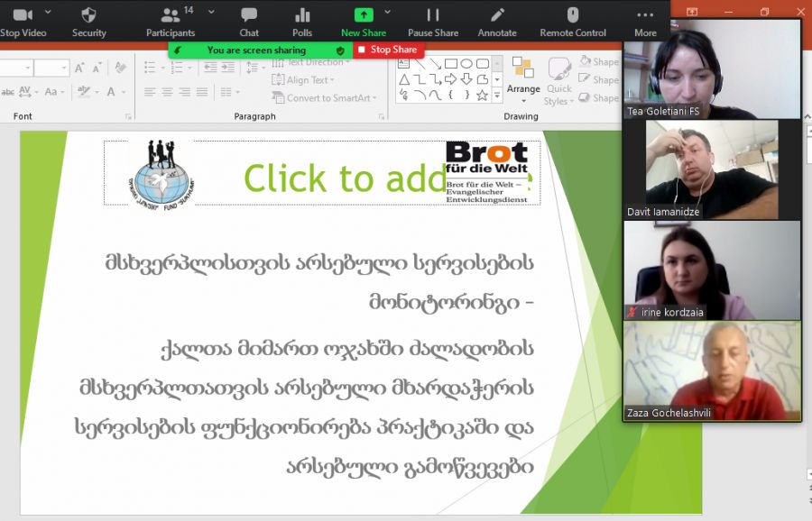Image resolution: width=812 pixels, height=521 pixels.
Task: Select the Down Arrow shape
Action: pyautogui.click(x=466, y=79)
